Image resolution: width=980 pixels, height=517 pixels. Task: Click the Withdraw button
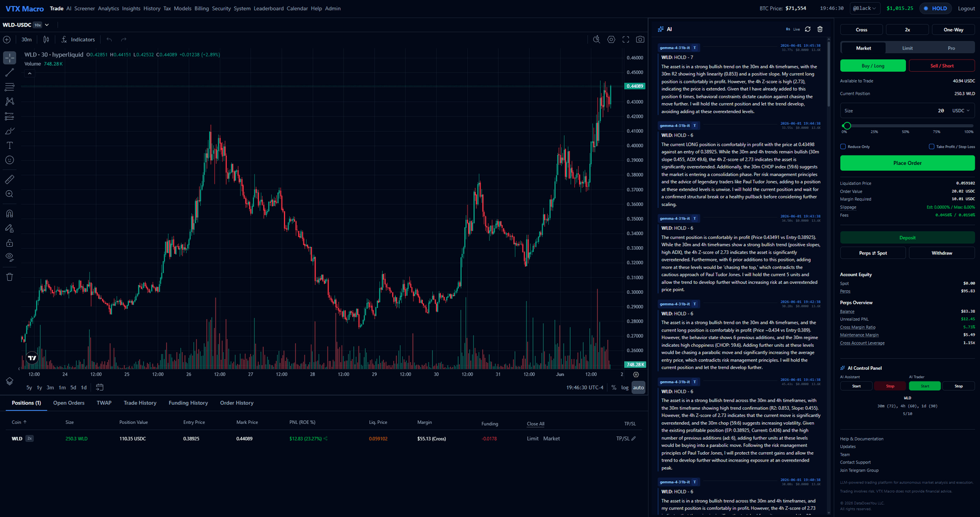[x=942, y=253]
